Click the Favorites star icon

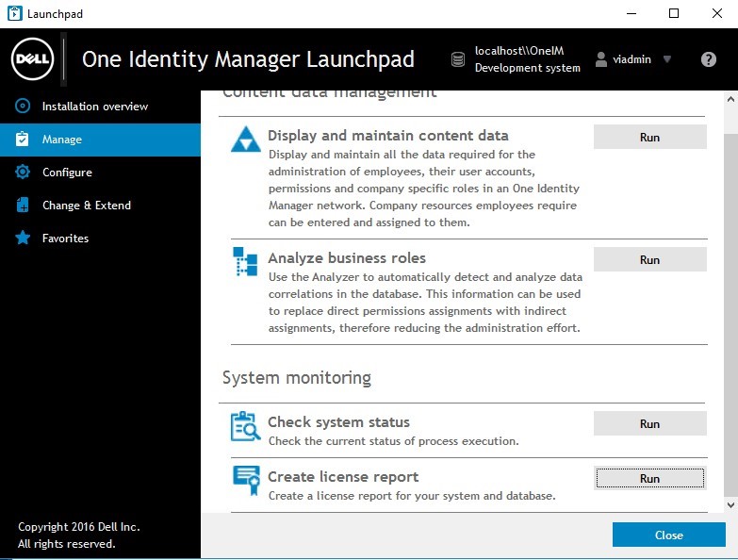[x=23, y=238]
